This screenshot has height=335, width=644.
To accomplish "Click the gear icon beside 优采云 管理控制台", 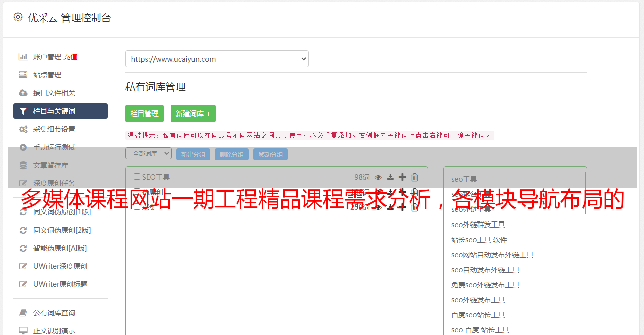I will click(x=18, y=17).
